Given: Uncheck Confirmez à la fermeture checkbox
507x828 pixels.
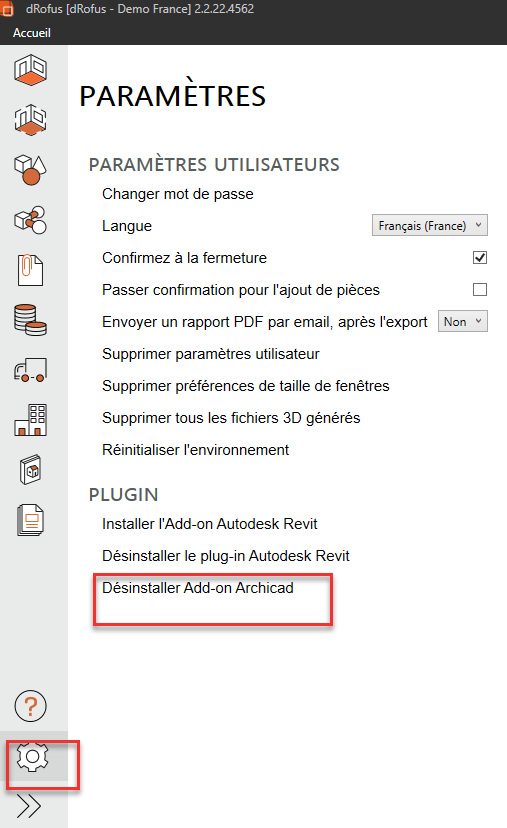Looking at the screenshot, I should (x=480, y=258).
